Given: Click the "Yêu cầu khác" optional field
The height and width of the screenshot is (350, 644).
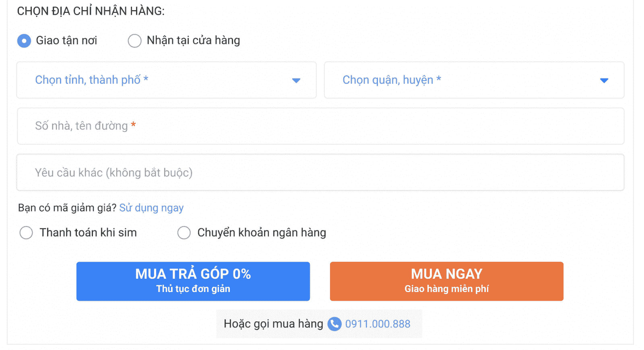Looking at the screenshot, I should tap(320, 172).
